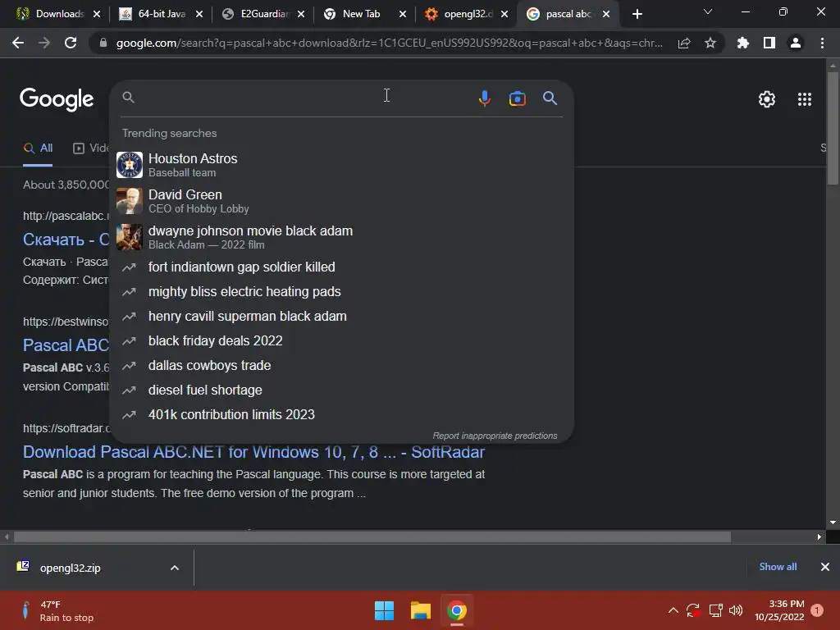Open Download Pascal ABC.NET SoftRadar result
This screenshot has width=840, height=630.
tap(253, 452)
